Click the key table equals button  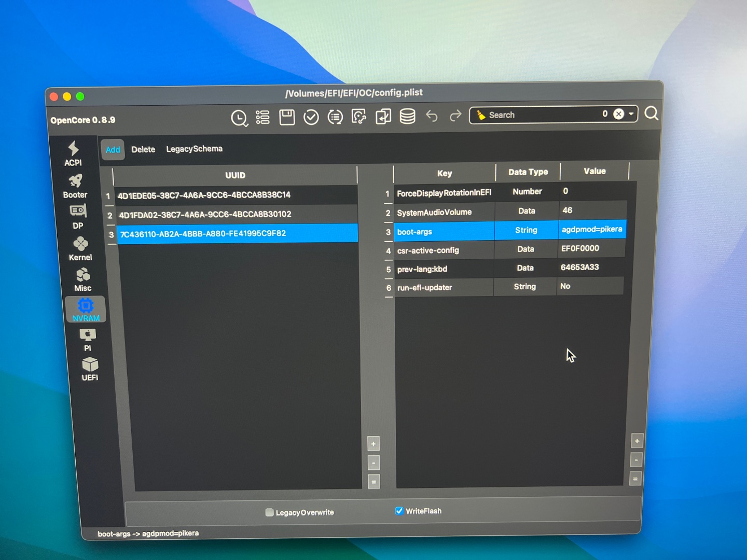tap(635, 479)
